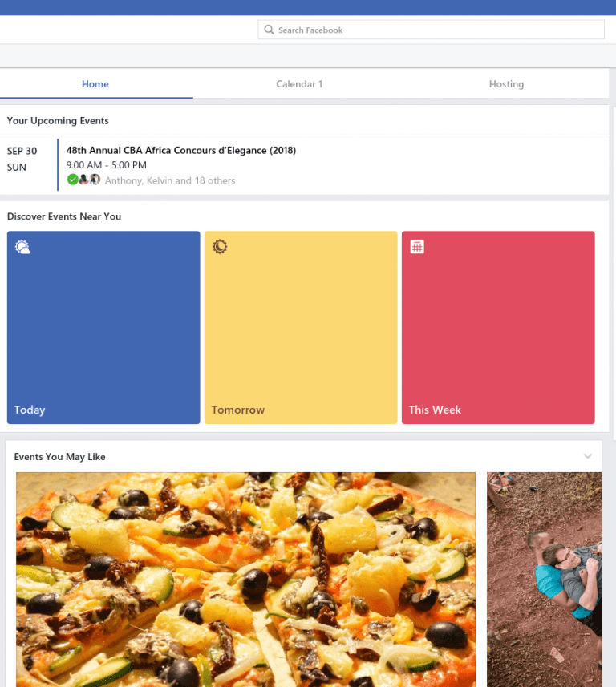Image resolution: width=616 pixels, height=687 pixels.
Task: Click the 9:00 AM - 5:00 PM time text
Action: click(107, 165)
